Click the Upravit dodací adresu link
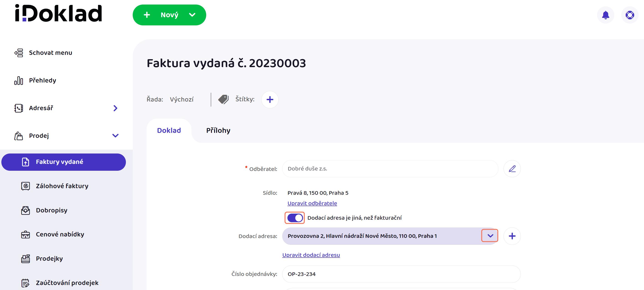Image resolution: width=644 pixels, height=290 pixels. point(311,255)
